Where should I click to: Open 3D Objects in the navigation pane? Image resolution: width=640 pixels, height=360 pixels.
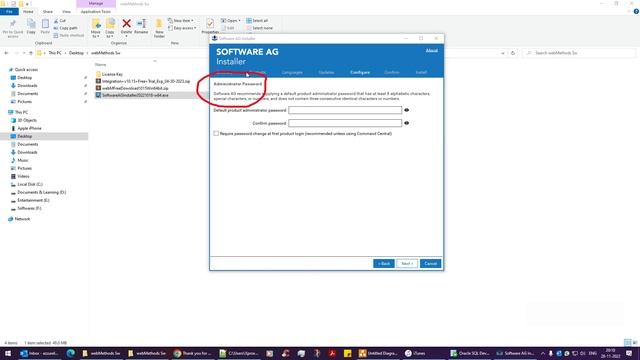(x=27, y=120)
